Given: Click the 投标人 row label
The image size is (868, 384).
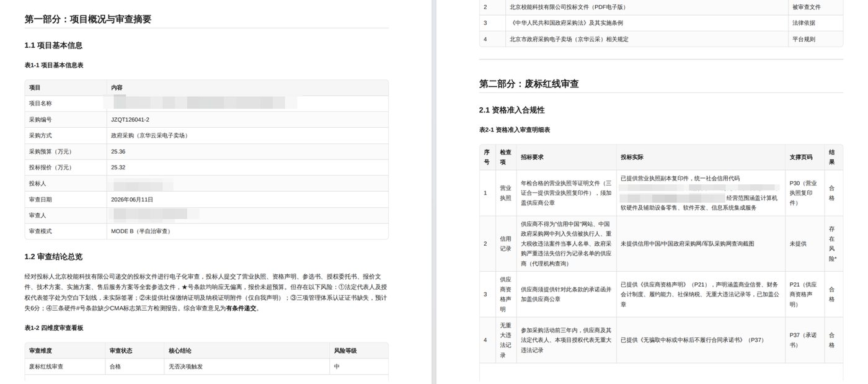Looking at the screenshot, I should (x=38, y=184).
